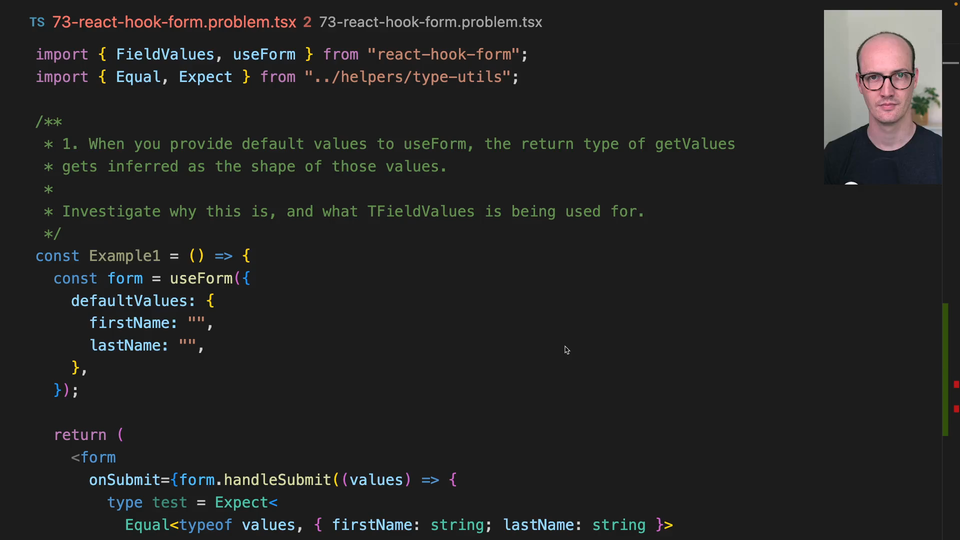Jump to the lower red error marker in ruler
Image resolution: width=960 pixels, height=540 pixels.
(956, 408)
